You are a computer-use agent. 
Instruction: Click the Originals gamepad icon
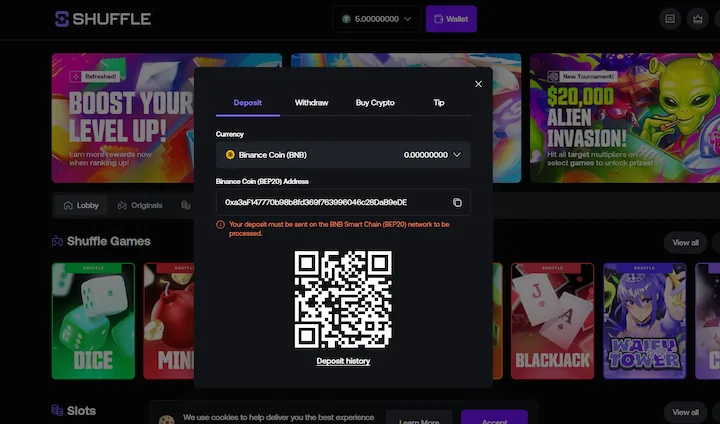point(122,205)
